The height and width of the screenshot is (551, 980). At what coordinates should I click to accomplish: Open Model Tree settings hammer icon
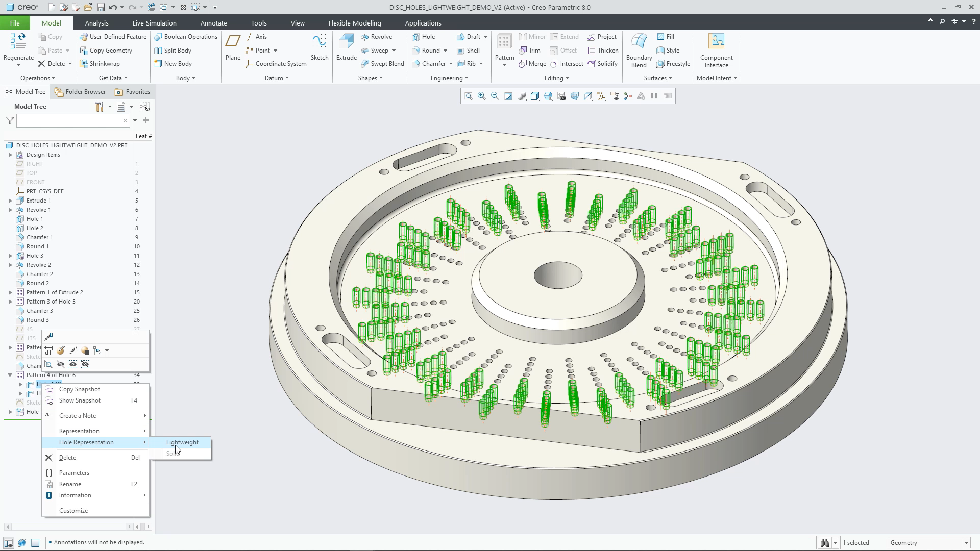[x=99, y=107]
